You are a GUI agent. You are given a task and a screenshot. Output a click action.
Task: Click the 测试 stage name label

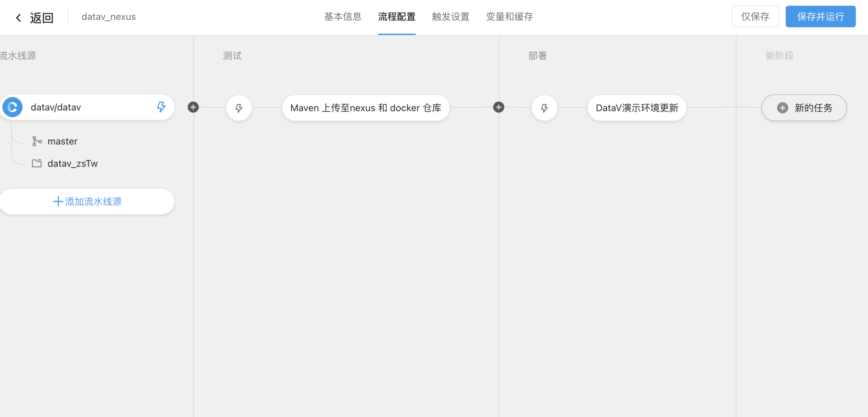(x=232, y=56)
